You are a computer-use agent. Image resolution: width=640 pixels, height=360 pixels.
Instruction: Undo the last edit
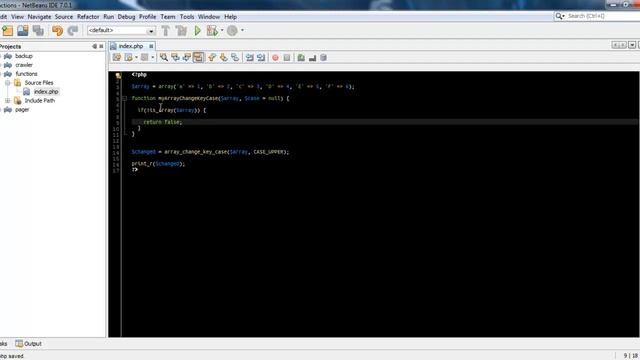(58, 31)
